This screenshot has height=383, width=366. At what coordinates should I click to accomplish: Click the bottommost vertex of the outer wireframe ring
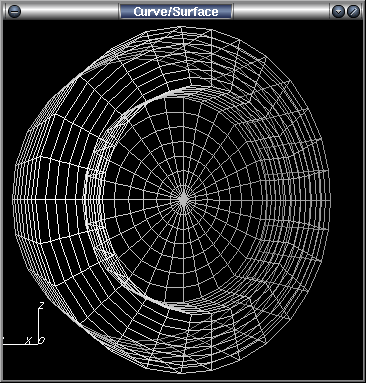click(180, 372)
